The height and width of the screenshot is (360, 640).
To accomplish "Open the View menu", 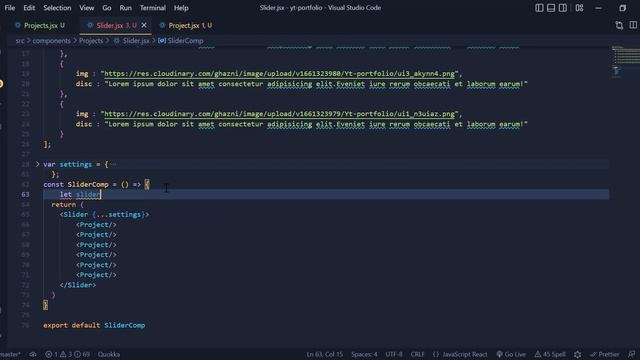I will [x=87, y=8].
